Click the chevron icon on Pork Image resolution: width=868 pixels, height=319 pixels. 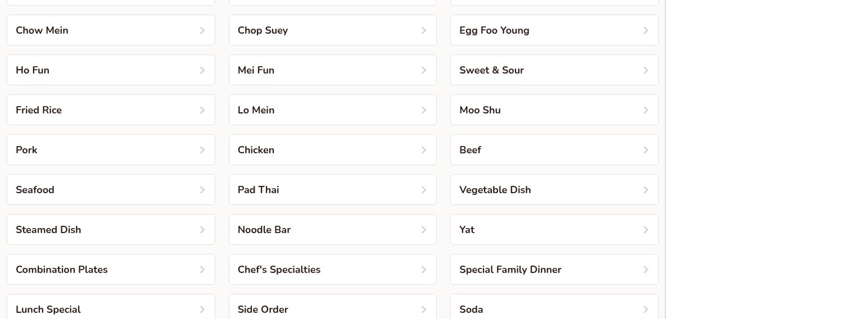click(202, 150)
